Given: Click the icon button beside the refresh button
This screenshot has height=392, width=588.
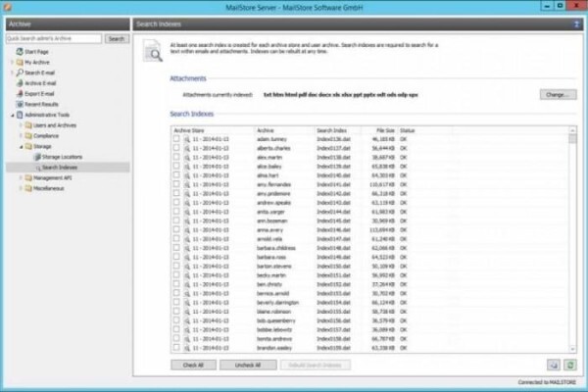Looking at the screenshot, I should click(x=554, y=365).
